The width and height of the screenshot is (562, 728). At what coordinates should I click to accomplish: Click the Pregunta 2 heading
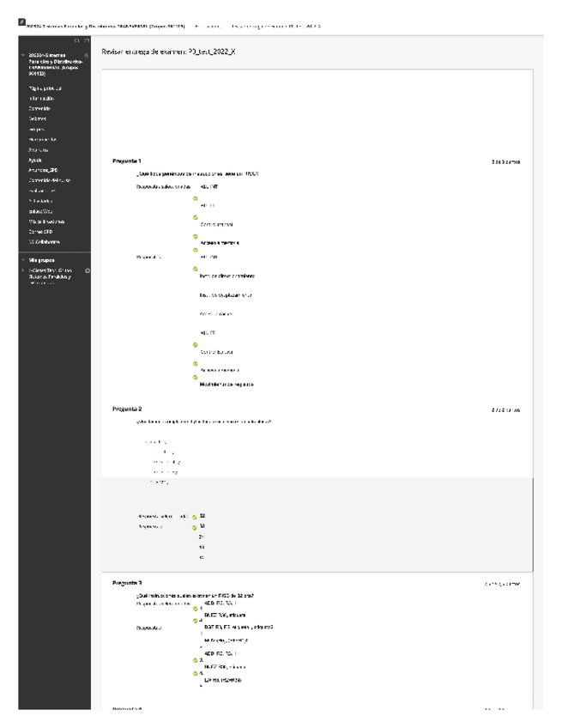click(x=127, y=409)
